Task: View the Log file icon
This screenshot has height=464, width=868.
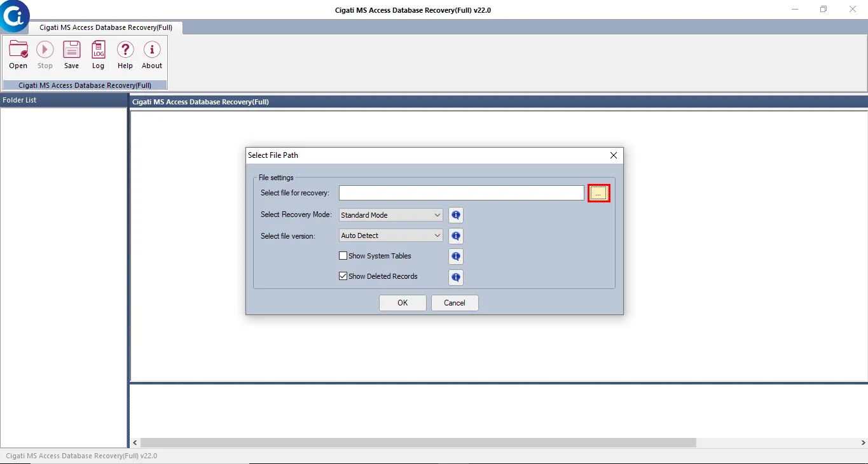Action: pos(99,55)
